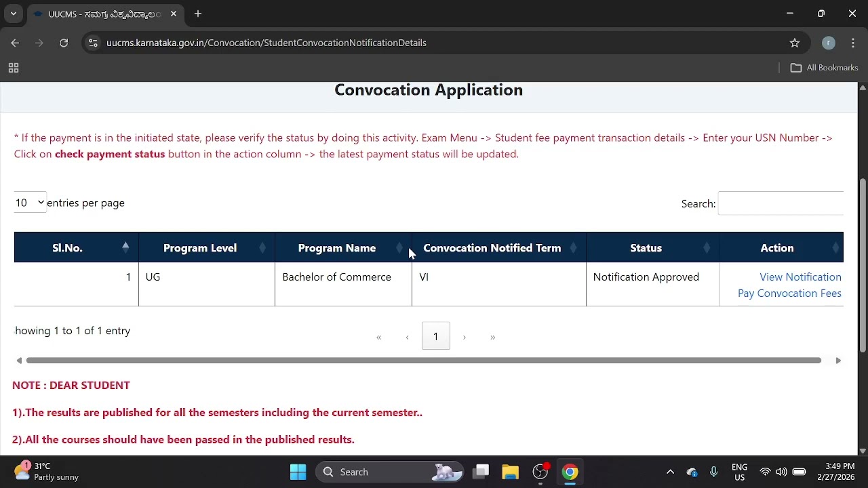Click right arrow of horizontal scrollbar

(x=838, y=361)
